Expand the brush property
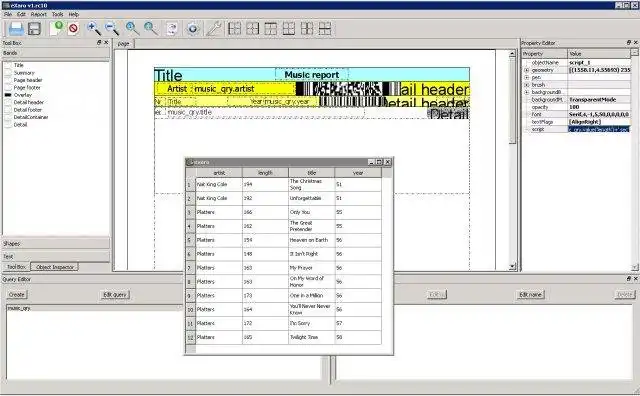 coord(527,85)
